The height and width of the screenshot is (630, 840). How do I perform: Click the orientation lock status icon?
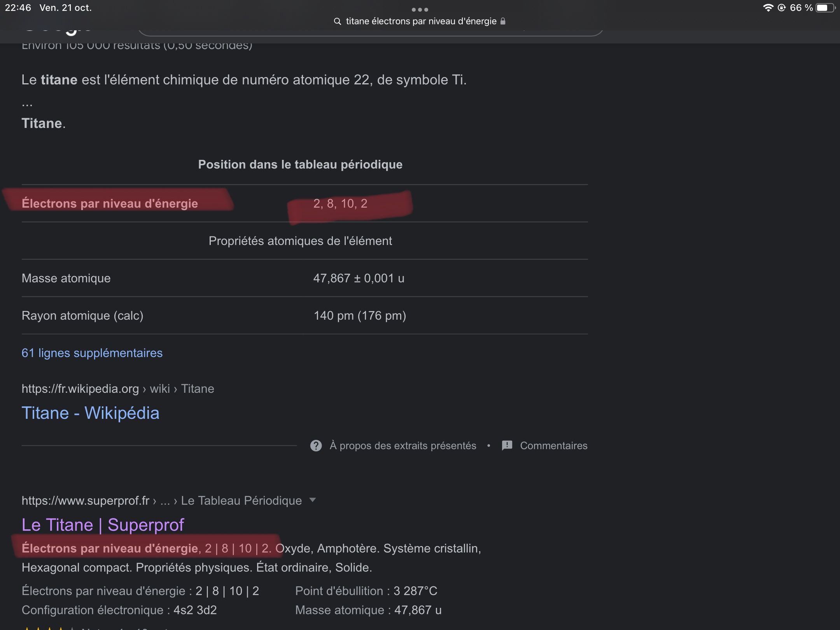coord(781,8)
